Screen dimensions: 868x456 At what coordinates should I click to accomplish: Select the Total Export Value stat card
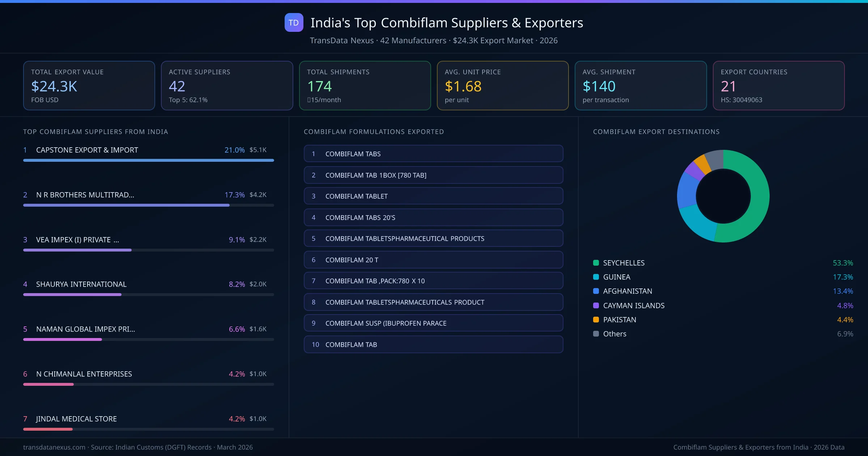tap(89, 85)
